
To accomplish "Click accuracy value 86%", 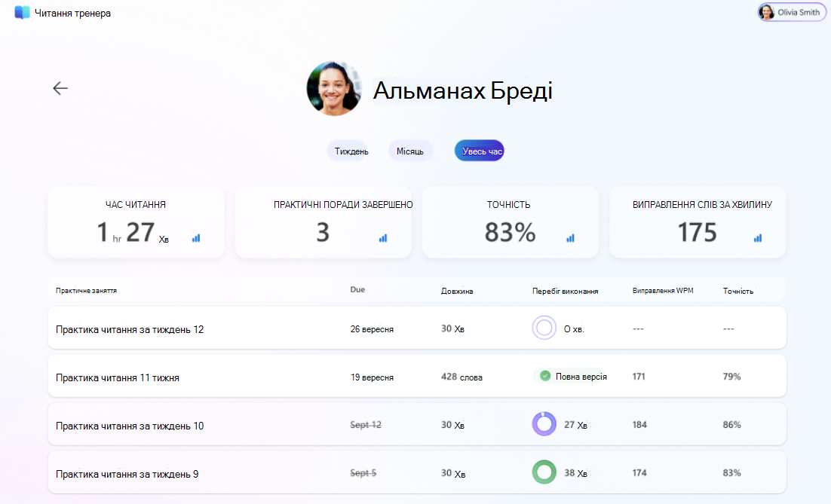I will (732, 425).
